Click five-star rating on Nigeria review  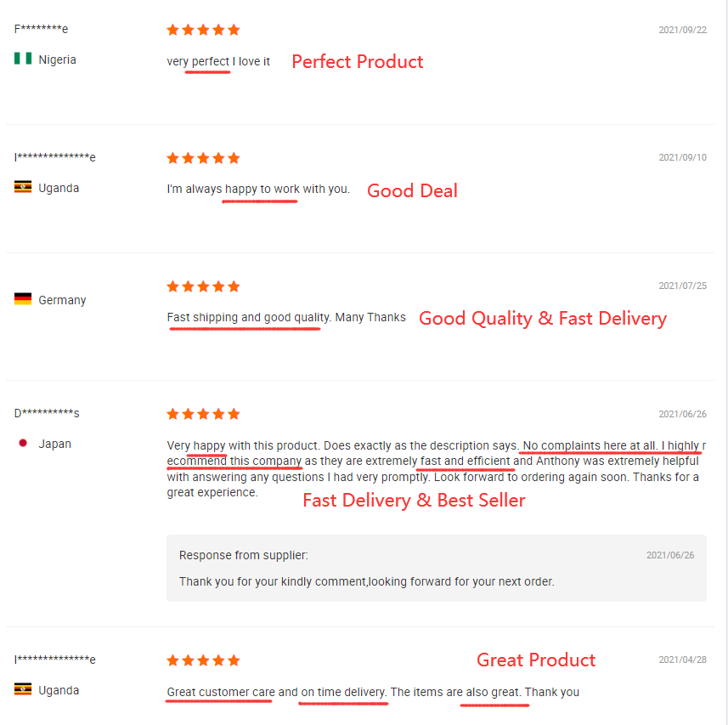pyautogui.click(x=203, y=30)
